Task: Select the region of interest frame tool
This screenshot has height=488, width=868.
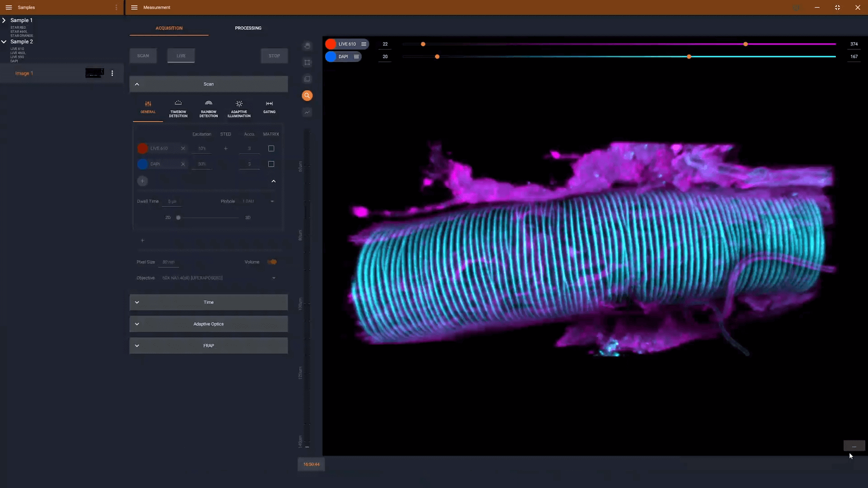Action: (307, 62)
